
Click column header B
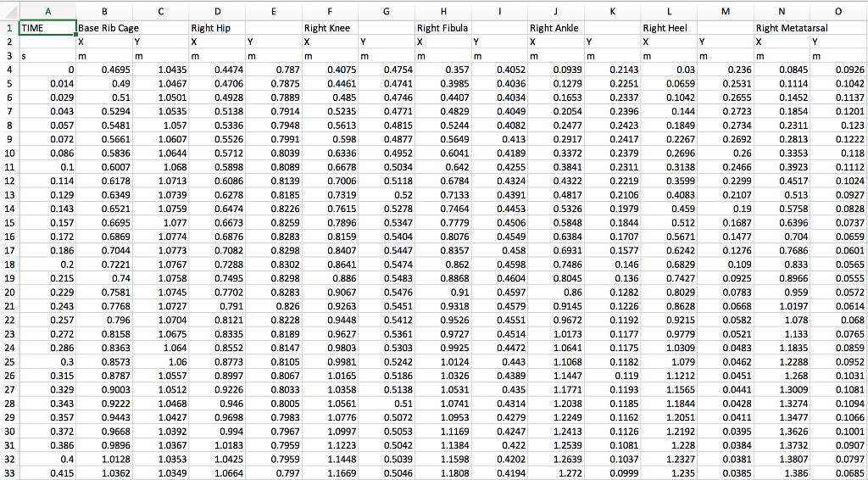click(x=104, y=10)
